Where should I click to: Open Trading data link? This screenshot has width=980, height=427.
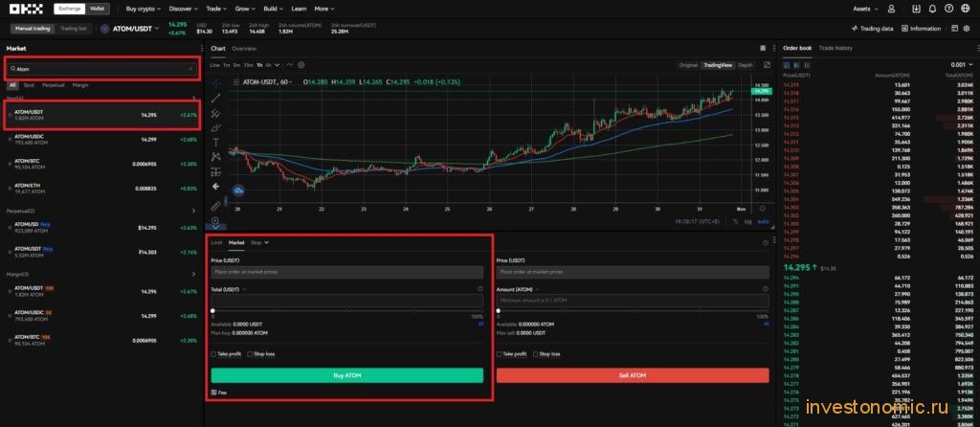[x=873, y=28]
